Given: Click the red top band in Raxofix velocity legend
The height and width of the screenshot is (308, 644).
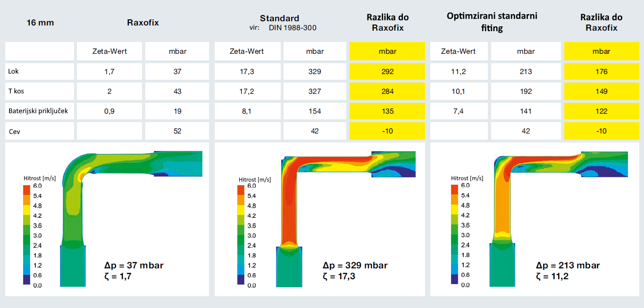Looking at the screenshot, I should [26, 190].
